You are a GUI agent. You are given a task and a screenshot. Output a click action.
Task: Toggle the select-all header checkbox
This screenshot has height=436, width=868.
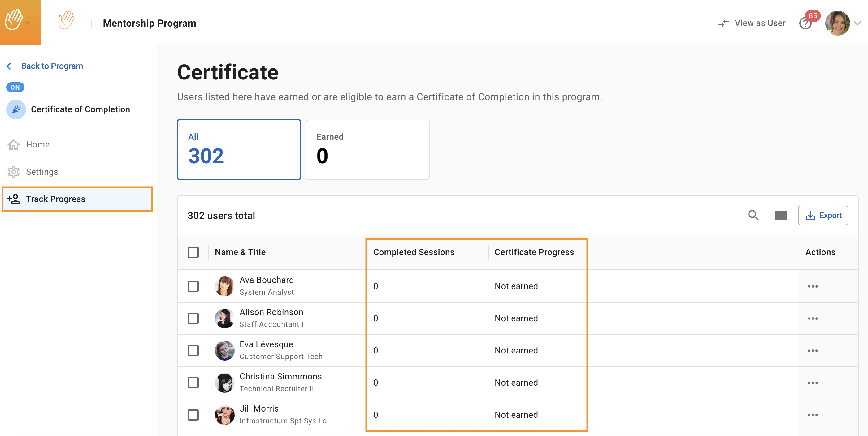[193, 252]
